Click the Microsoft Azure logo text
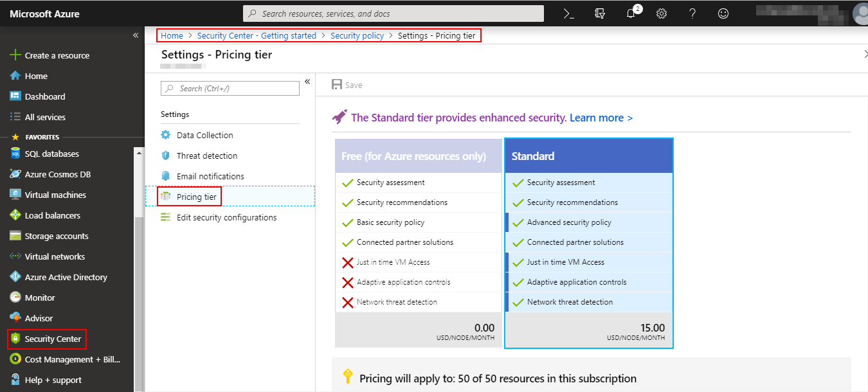 [44, 13]
